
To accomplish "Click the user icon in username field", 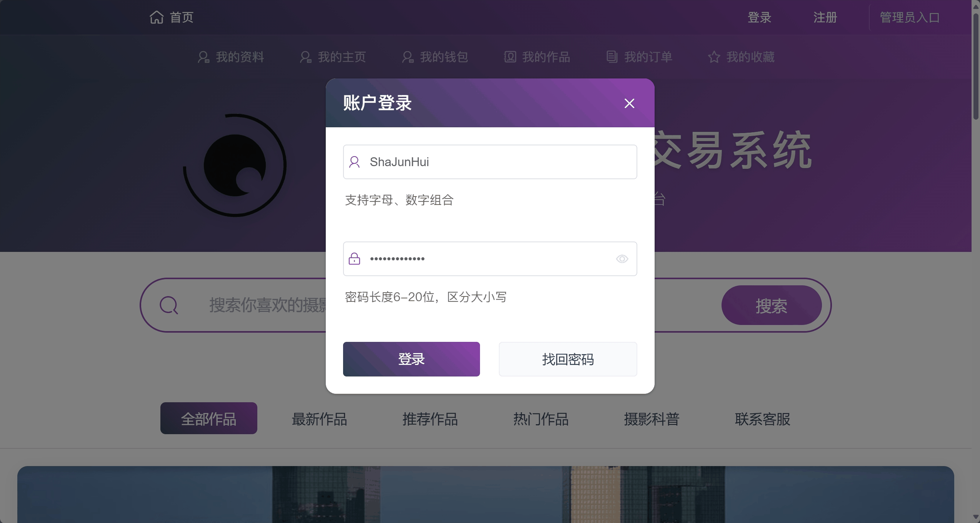I will pyautogui.click(x=354, y=162).
